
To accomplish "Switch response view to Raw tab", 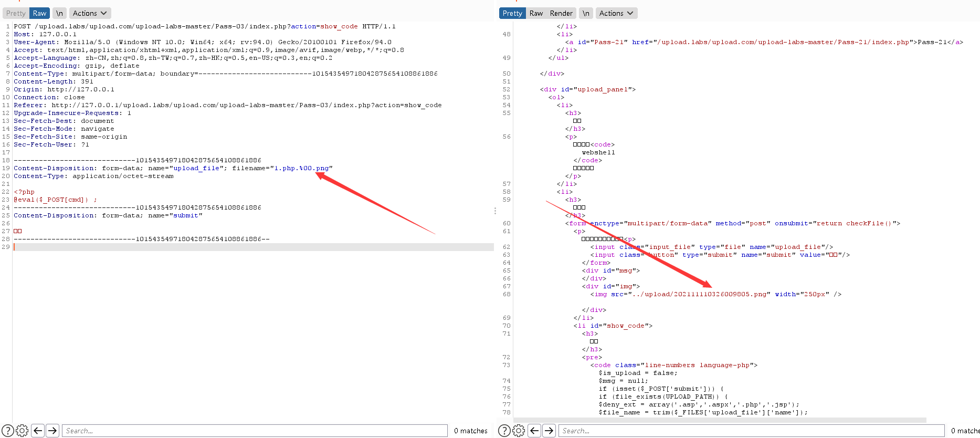I will pyautogui.click(x=536, y=13).
